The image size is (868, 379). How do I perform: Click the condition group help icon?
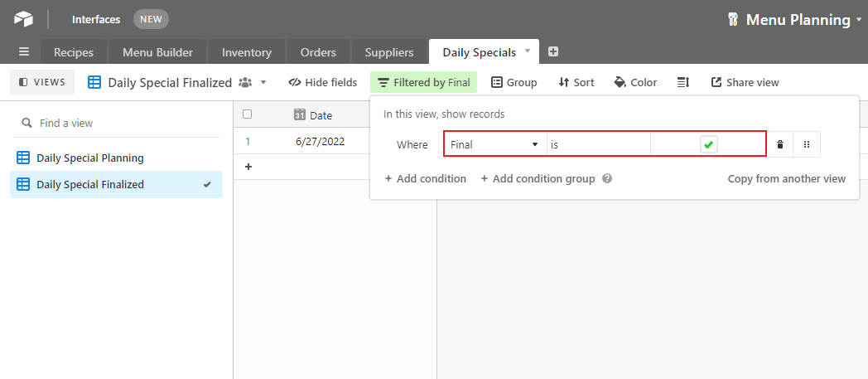607,178
